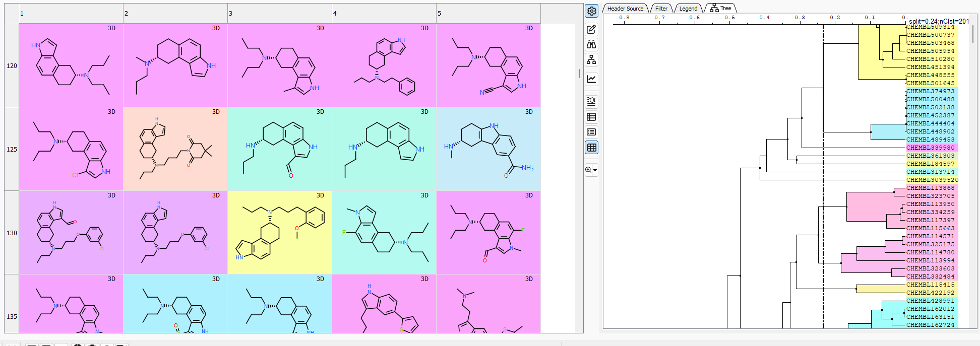This screenshot has height=346, width=980.
Task: Select the carboxamide molecule in row 125 column 5
Action: [x=488, y=149]
